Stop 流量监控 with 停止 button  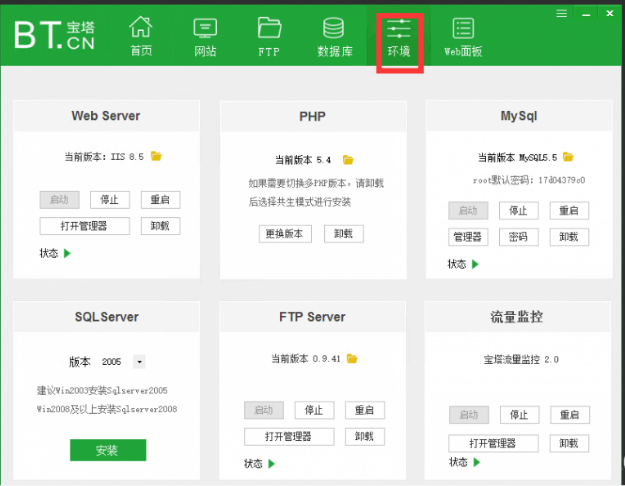coord(519,415)
